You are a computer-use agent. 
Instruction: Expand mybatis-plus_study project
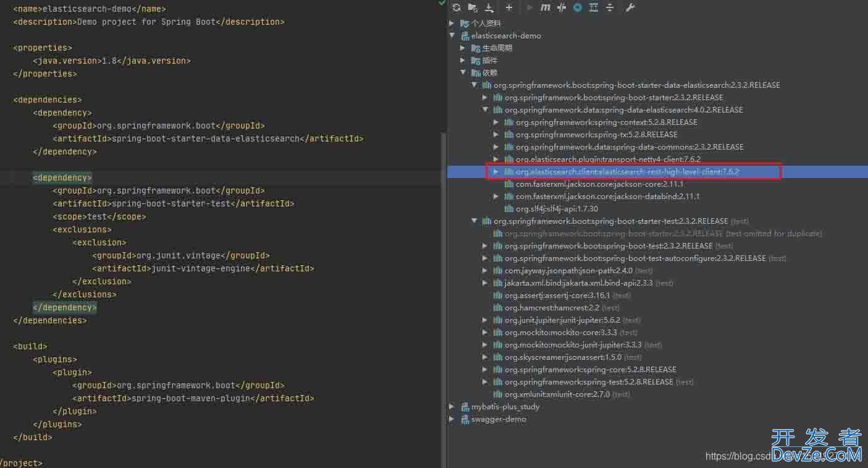pos(452,406)
